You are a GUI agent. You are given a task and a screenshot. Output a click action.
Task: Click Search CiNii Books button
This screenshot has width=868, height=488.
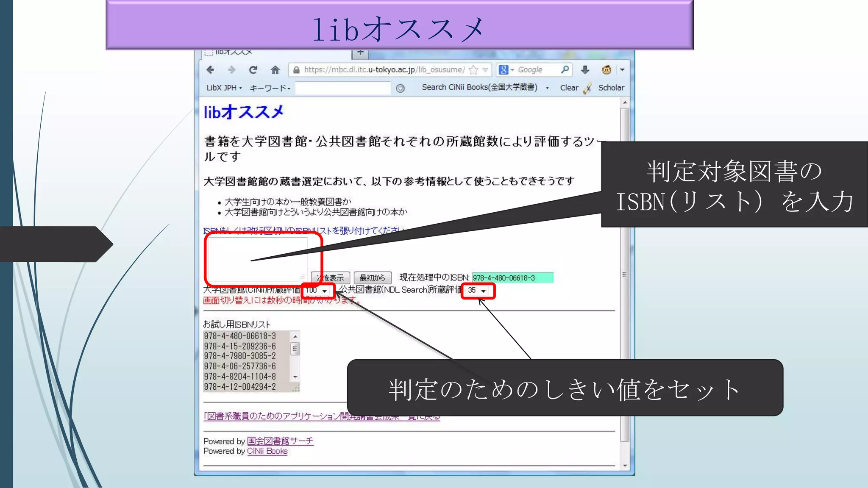click(479, 87)
